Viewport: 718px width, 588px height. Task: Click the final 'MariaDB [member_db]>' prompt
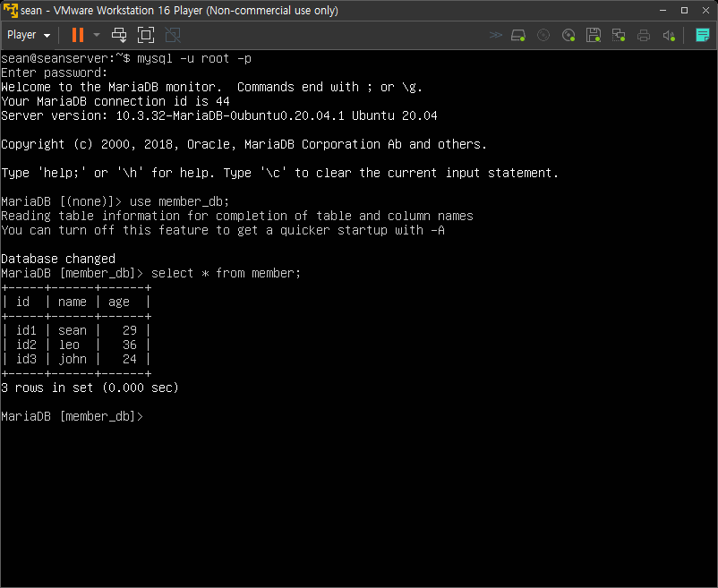coord(72,416)
